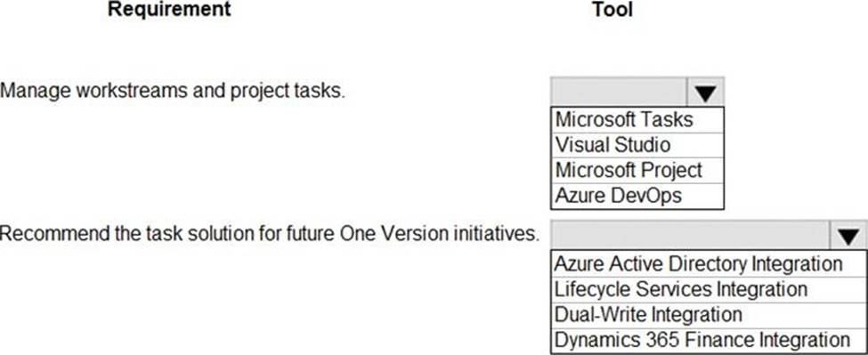Click the Requirement column heading

[x=169, y=10]
